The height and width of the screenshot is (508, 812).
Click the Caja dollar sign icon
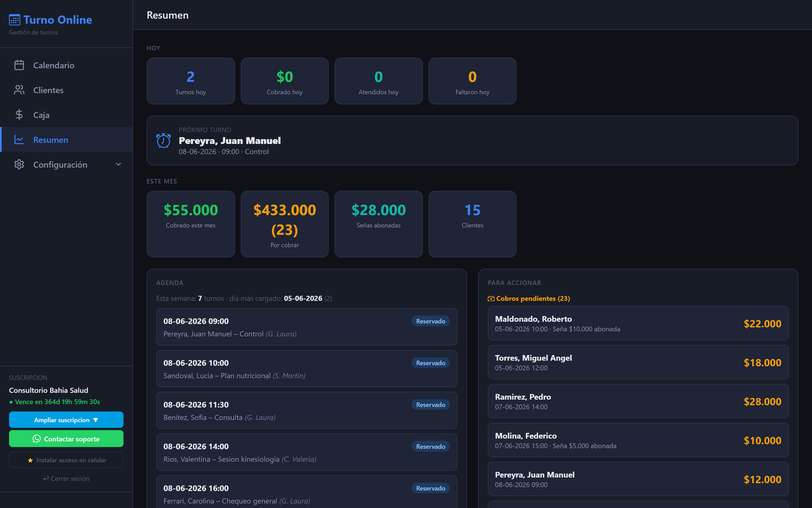19,115
